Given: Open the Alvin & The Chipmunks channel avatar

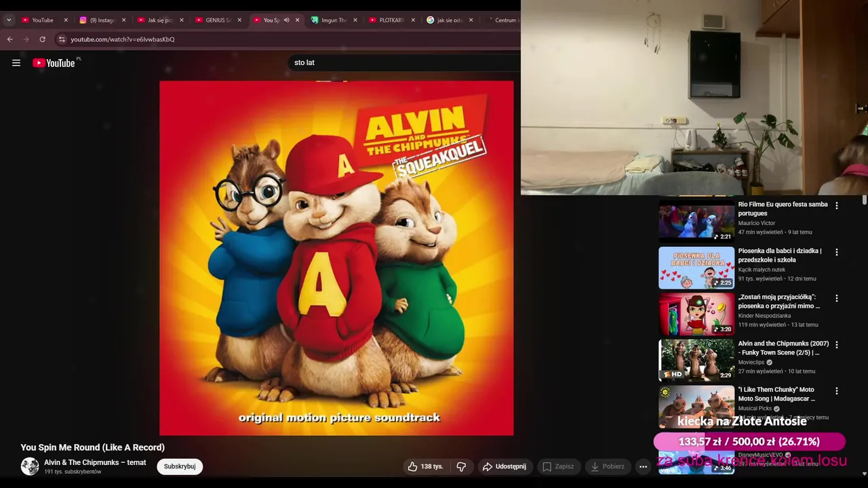Looking at the screenshot, I should coord(30,466).
